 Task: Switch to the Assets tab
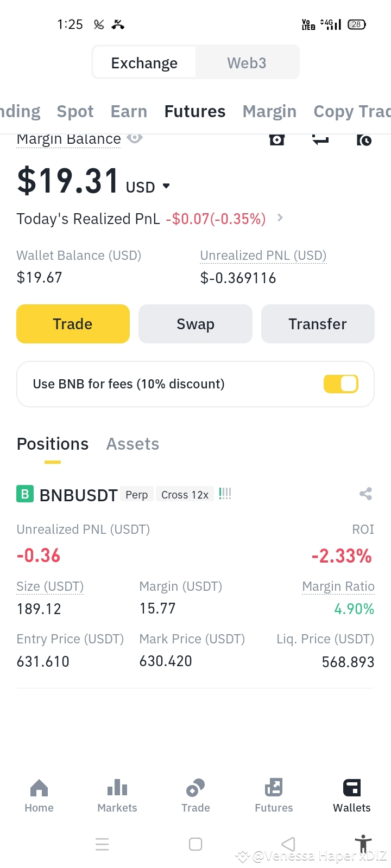click(133, 444)
